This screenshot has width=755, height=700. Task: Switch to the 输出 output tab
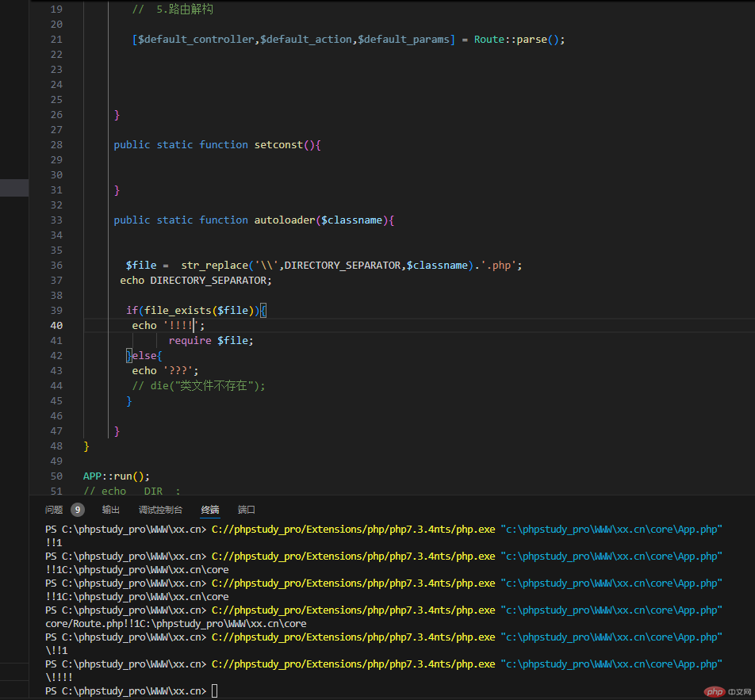(x=111, y=510)
